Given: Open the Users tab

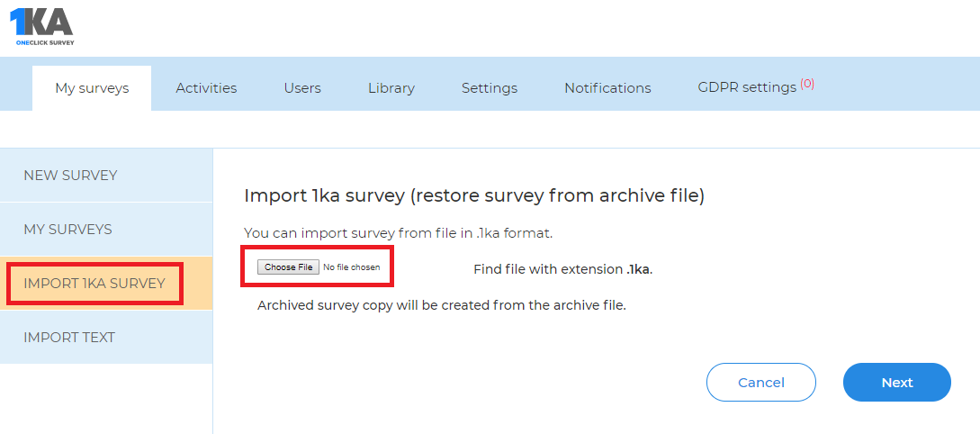Looking at the screenshot, I should click(x=302, y=88).
